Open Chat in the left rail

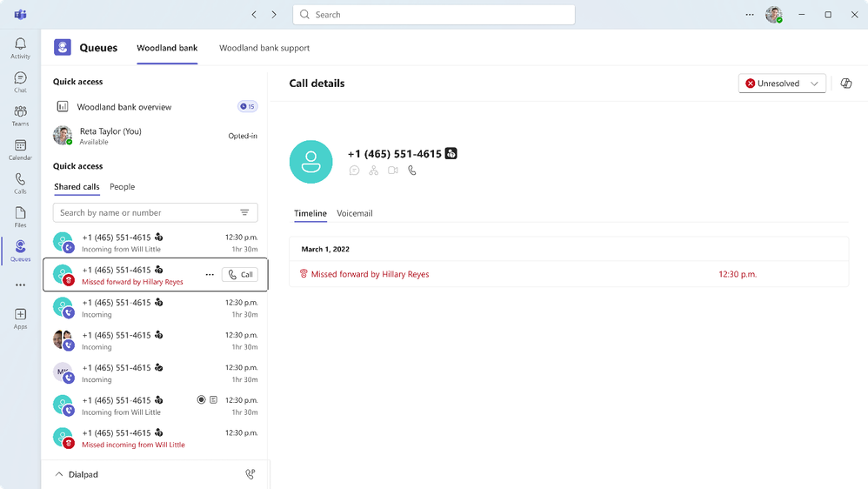(x=20, y=82)
